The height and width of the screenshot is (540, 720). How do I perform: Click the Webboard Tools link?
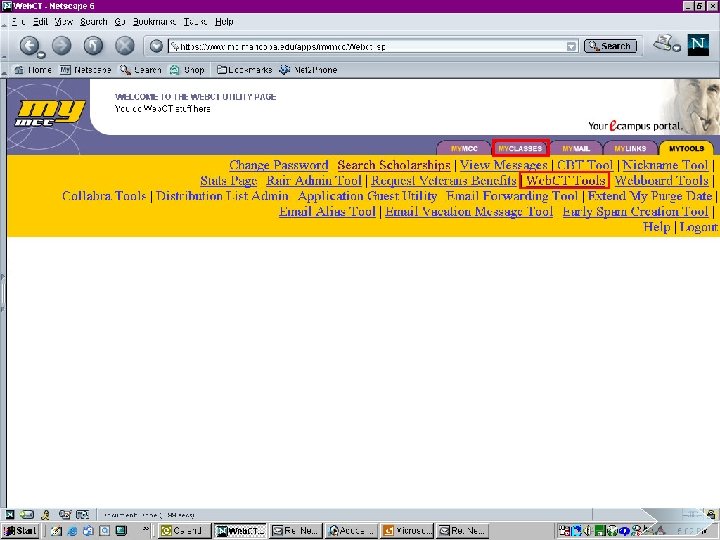(662, 180)
